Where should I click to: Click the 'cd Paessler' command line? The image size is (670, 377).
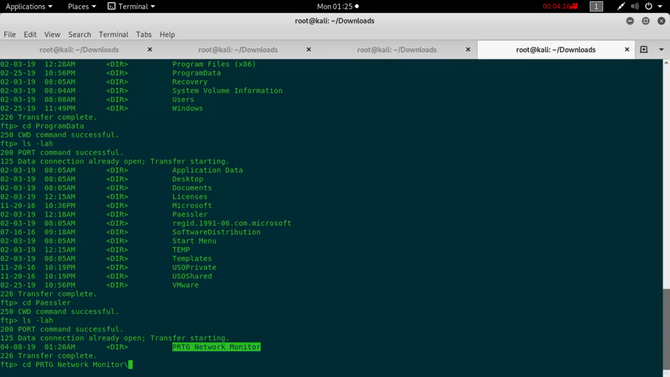tap(35, 303)
